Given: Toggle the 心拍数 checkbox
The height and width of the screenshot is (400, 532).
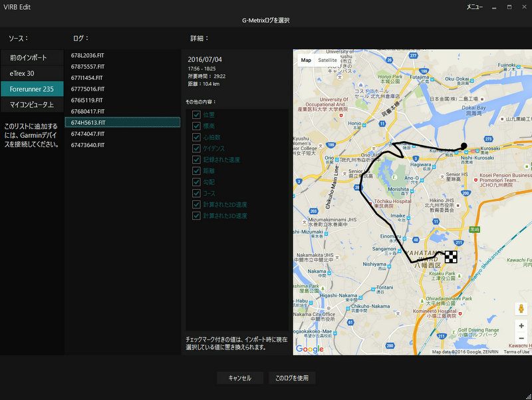Looking at the screenshot, I should (x=196, y=137).
